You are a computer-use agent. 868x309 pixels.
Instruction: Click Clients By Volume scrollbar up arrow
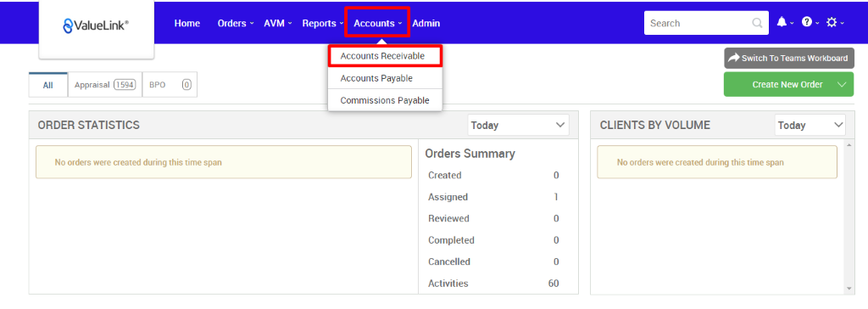849,145
